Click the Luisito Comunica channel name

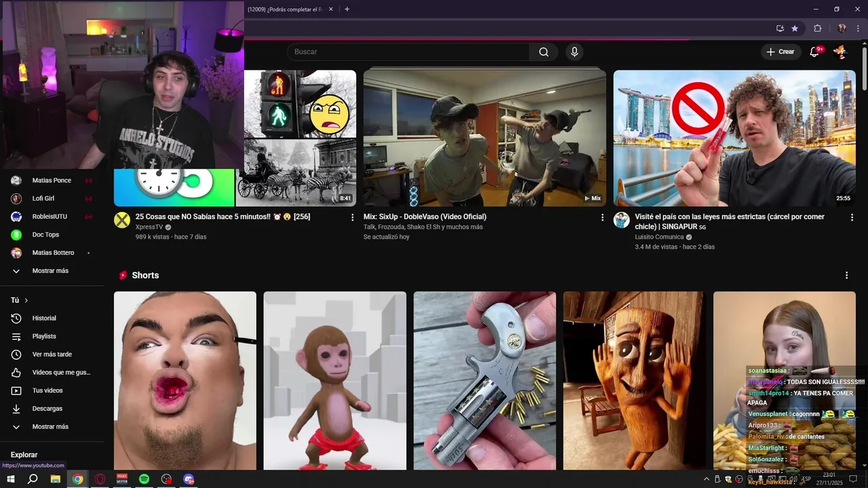pyautogui.click(x=659, y=237)
